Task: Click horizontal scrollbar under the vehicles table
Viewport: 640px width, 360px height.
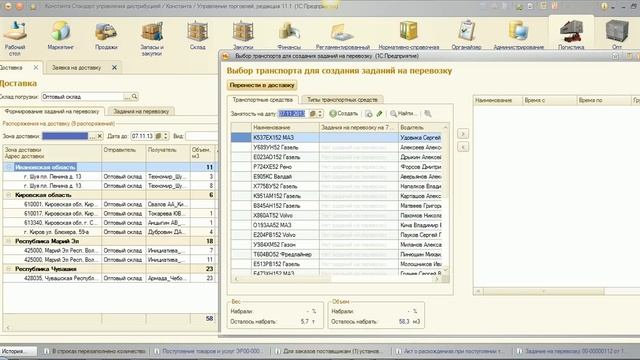Action: (x=336, y=279)
